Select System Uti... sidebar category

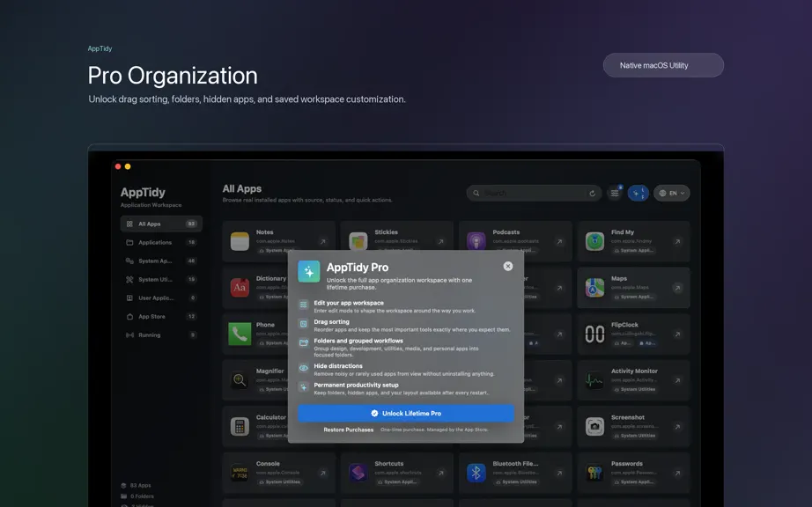coord(161,279)
